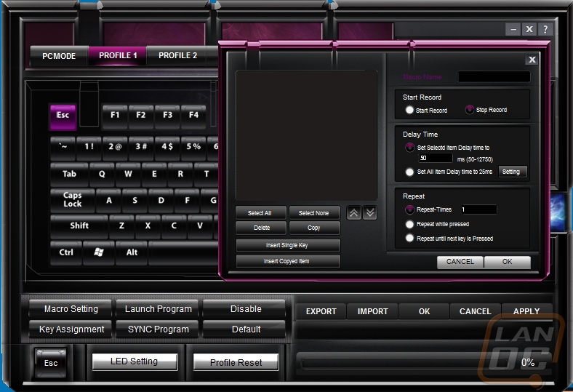The width and height of the screenshot is (573, 392).
Task: Click EXPORT button
Action: [x=321, y=311]
